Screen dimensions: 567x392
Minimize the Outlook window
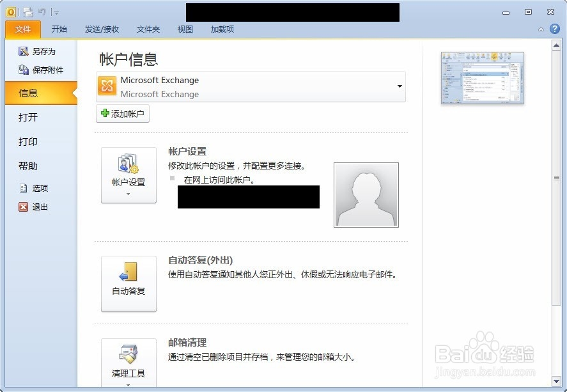pyautogui.click(x=506, y=12)
